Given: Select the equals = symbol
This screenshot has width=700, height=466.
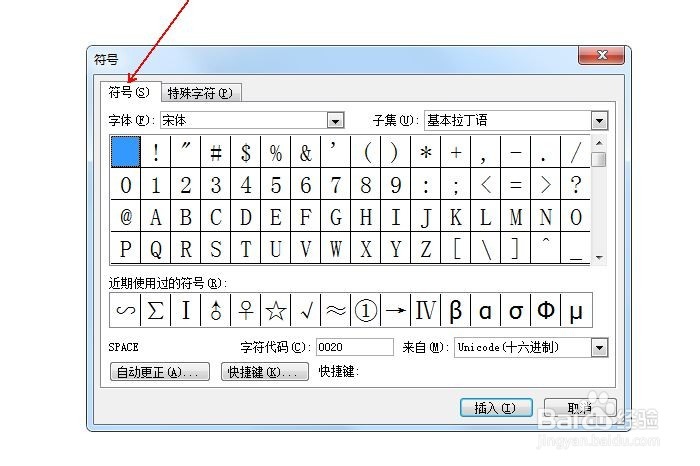Looking at the screenshot, I should pyautogui.click(x=516, y=184).
